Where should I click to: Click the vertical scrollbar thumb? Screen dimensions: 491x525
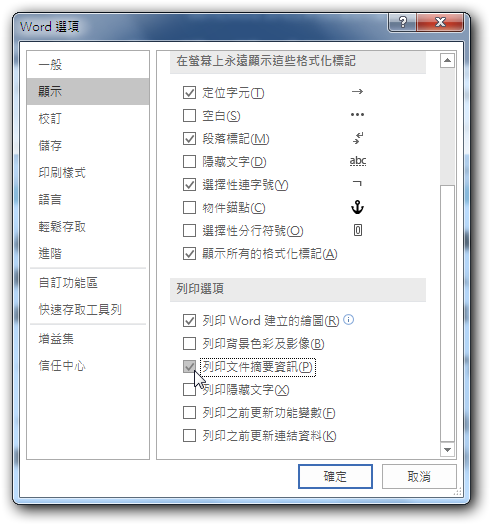pos(447,313)
